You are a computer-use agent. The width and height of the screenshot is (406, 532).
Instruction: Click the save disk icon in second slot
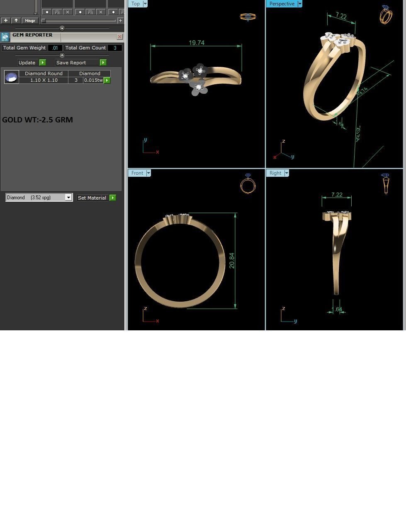click(x=90, y=12)
